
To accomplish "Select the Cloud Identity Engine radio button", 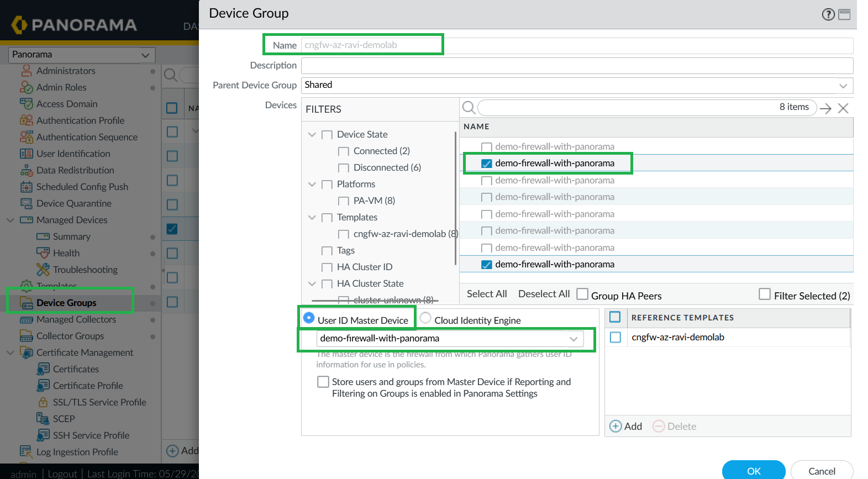I will [x=425, y=318].
